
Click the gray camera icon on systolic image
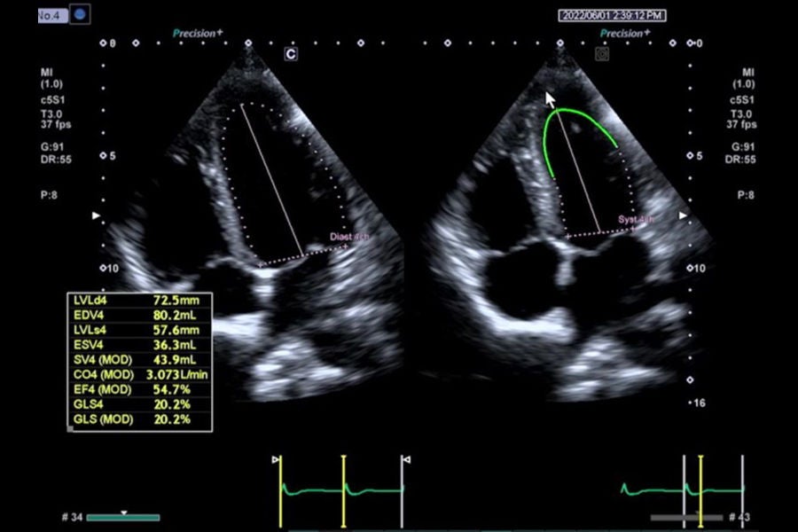point(602,53)
